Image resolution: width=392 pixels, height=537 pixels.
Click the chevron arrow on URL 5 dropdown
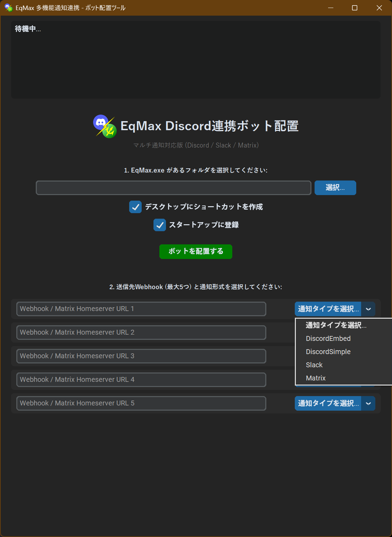tap(368, 403)
